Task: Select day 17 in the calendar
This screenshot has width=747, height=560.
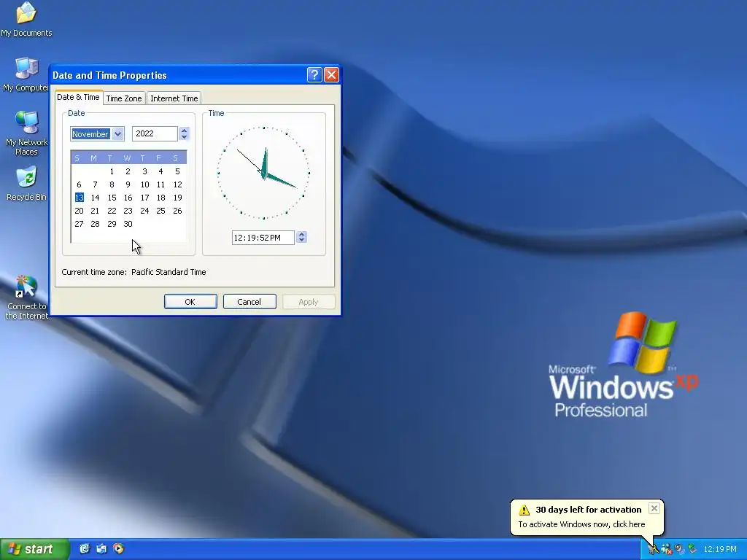Action: [x=144, y=198]
